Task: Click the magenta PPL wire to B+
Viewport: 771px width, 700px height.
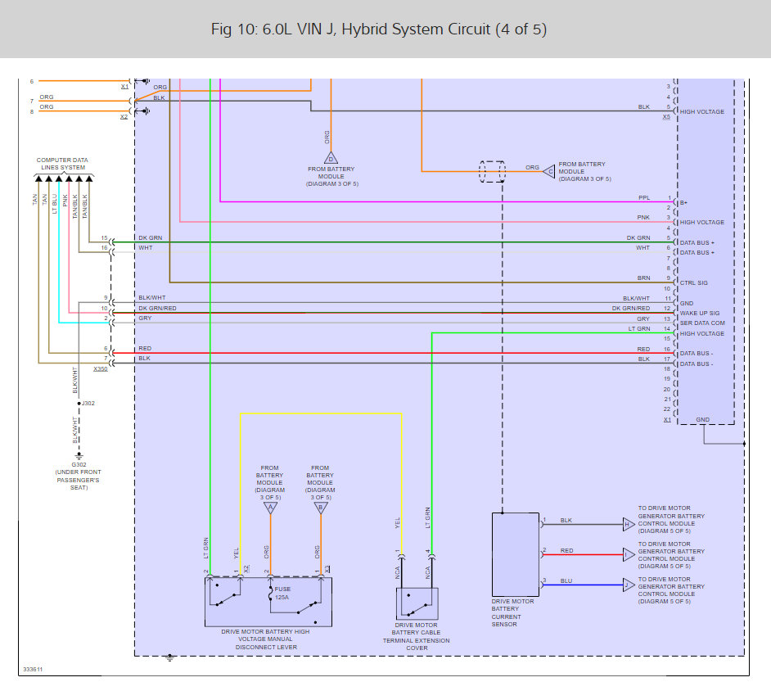Action: pos(448,201)
